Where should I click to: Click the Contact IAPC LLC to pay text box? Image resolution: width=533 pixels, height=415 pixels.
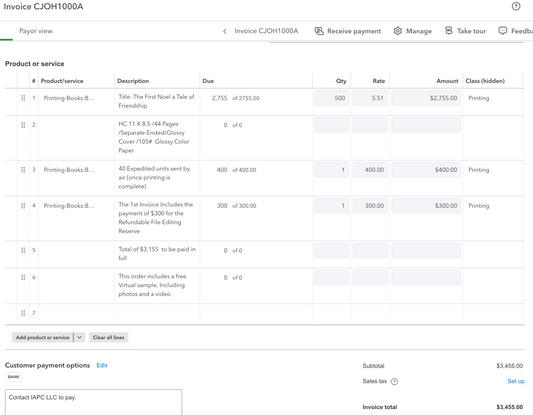coord(93,402)
